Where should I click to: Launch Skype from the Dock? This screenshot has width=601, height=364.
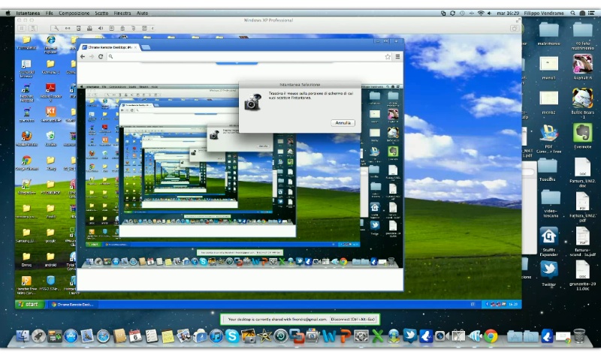(x=232, y=335)
